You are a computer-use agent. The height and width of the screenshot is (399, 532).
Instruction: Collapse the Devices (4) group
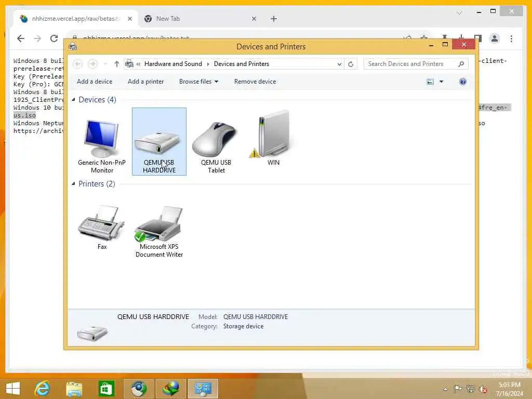(x=73, y=100)
